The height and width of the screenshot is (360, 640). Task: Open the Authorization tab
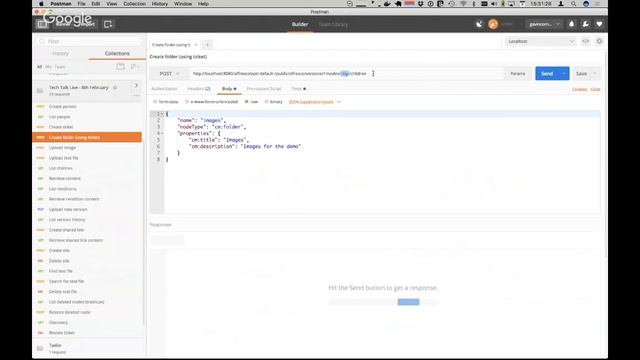point(164,89)
